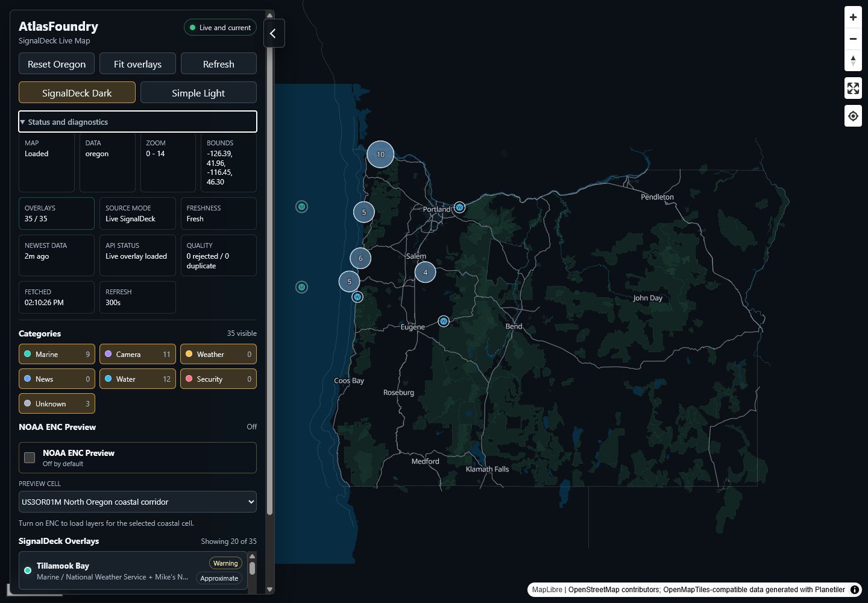Click the Source Mode Live SignalDeck card
The image size is (868, 603).
coord(137,213)
